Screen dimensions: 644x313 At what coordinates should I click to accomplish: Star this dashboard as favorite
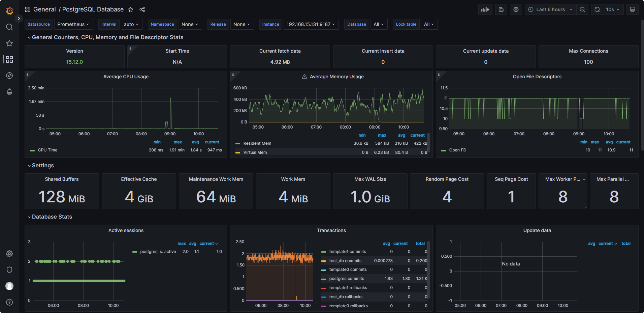(131, 9)
